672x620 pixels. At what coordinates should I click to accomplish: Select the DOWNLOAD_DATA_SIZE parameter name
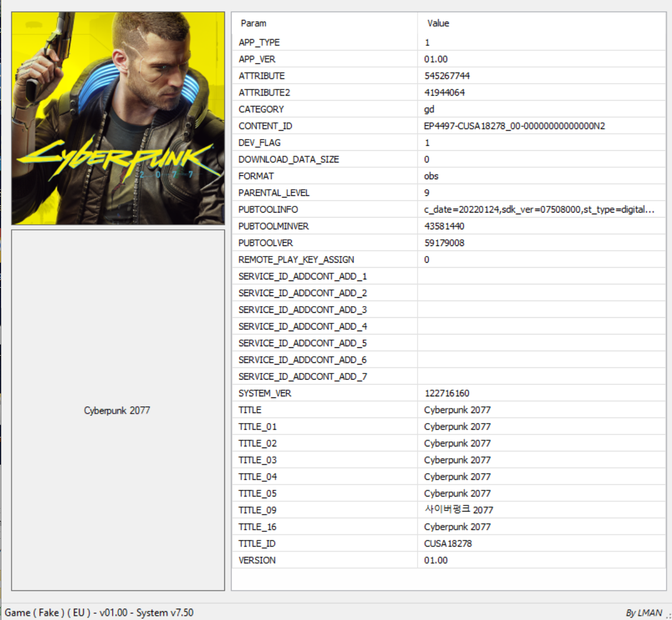(x=288, y=159)
